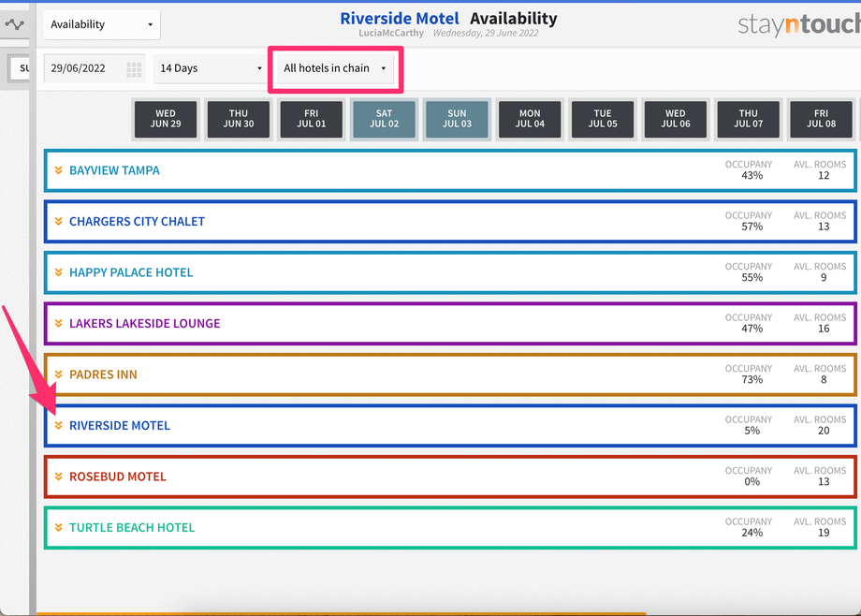The width and height of the screenshot is (861, 616).
Task: Click the ROSEBUD MOTEL hotel name
Action: (x=118, y=477)
